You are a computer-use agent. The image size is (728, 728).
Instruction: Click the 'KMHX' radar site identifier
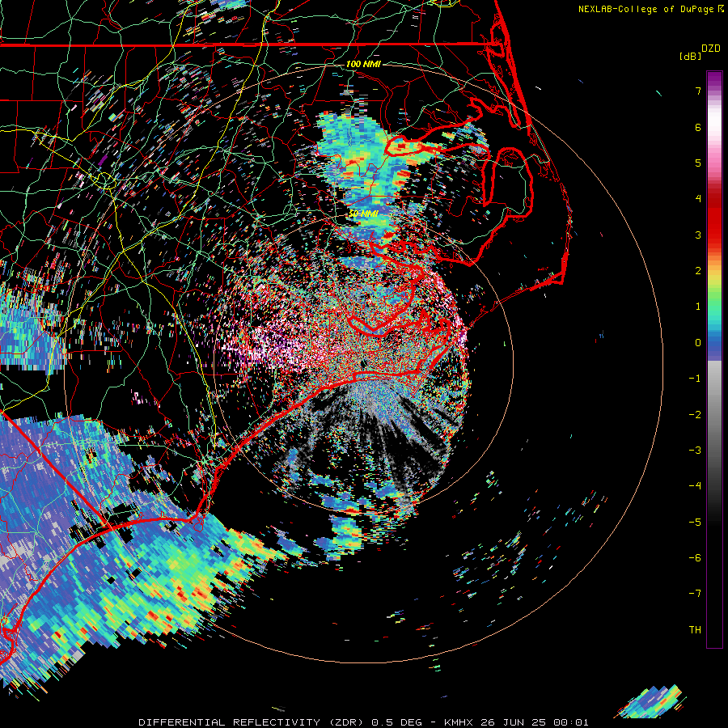coord(459,722)
